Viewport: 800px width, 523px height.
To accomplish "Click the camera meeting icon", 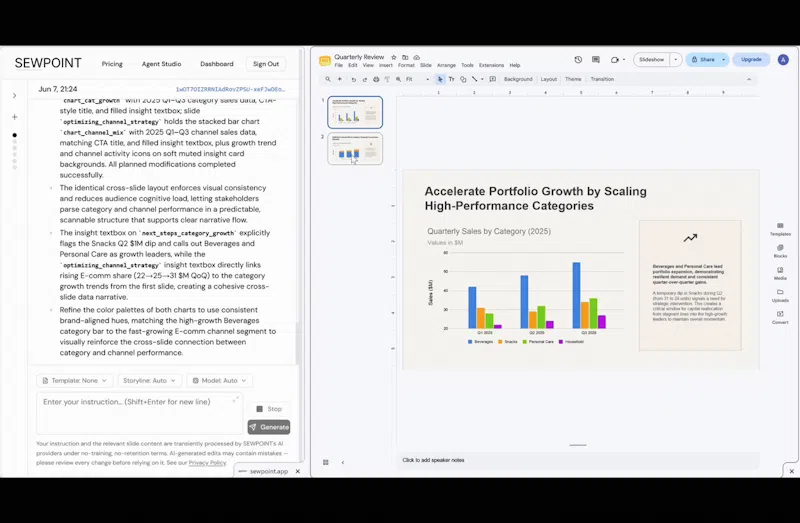I will [614, 60].
